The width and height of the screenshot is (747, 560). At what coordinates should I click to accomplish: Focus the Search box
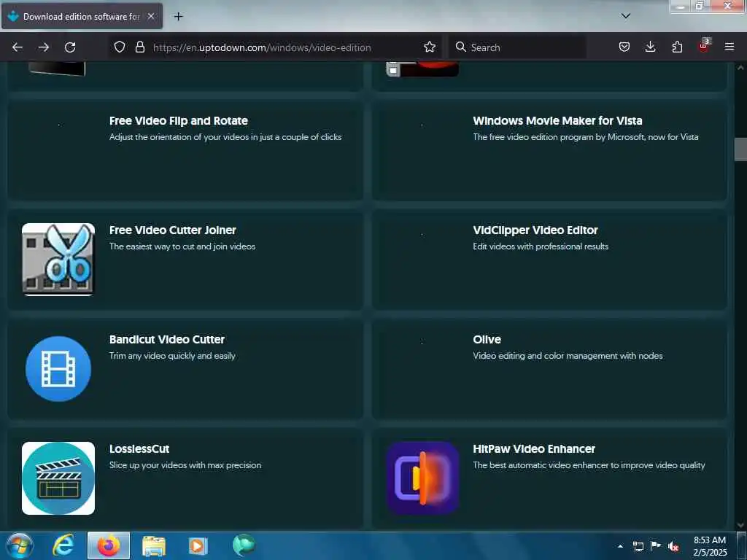click(517, 47)
